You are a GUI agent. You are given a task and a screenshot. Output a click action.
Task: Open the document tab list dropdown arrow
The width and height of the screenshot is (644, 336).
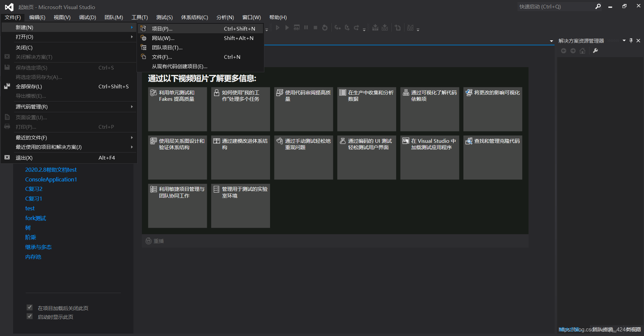[552, 41]
